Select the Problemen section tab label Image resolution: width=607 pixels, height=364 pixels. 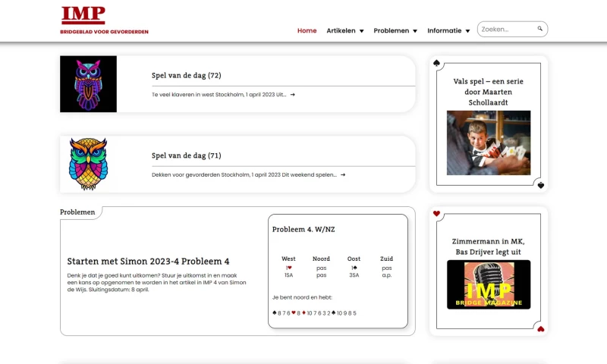77,212
